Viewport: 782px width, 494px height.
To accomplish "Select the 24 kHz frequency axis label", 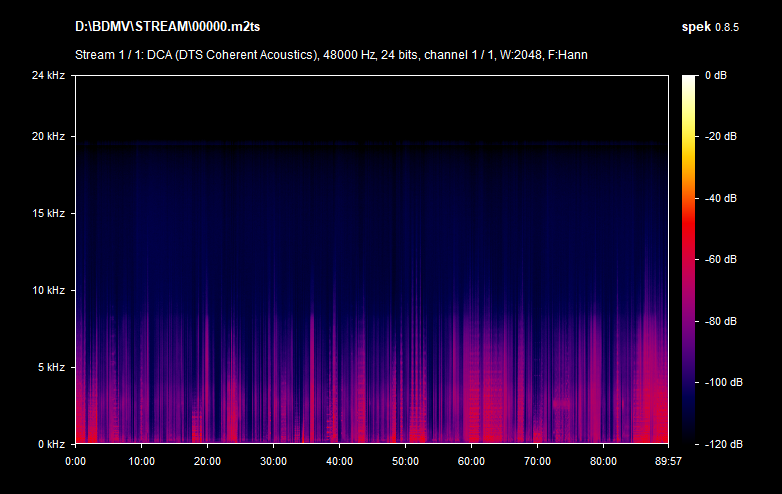I will (47, 75).
